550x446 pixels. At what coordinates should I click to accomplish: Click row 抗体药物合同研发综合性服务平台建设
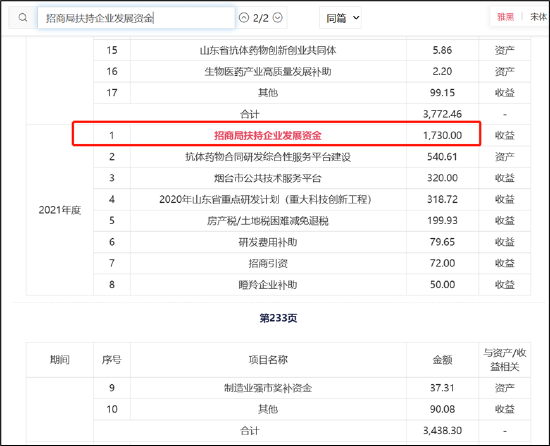tap(268, 157)
